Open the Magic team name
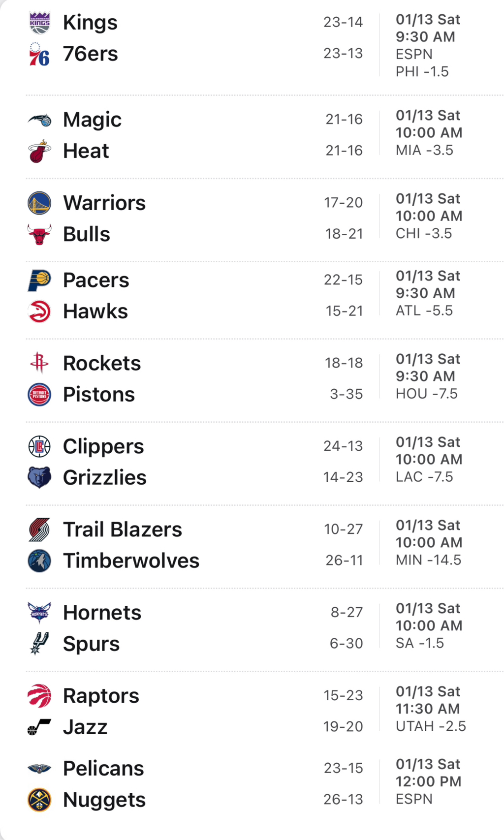 (x=92, y=120)
